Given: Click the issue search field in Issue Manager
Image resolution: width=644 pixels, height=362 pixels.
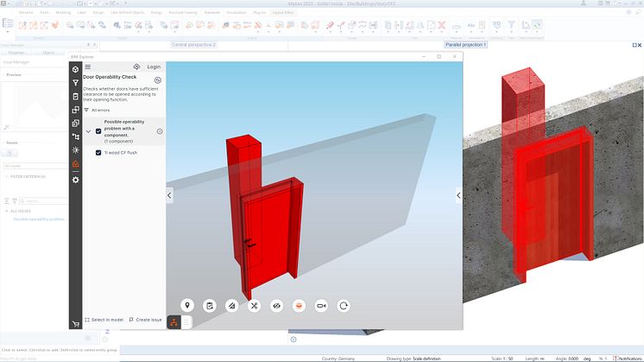Looking at the screenshot, I should tap(43, 201).
